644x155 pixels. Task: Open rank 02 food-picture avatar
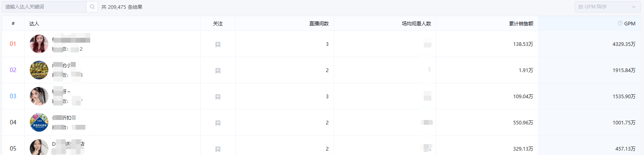tap(39, 70)
